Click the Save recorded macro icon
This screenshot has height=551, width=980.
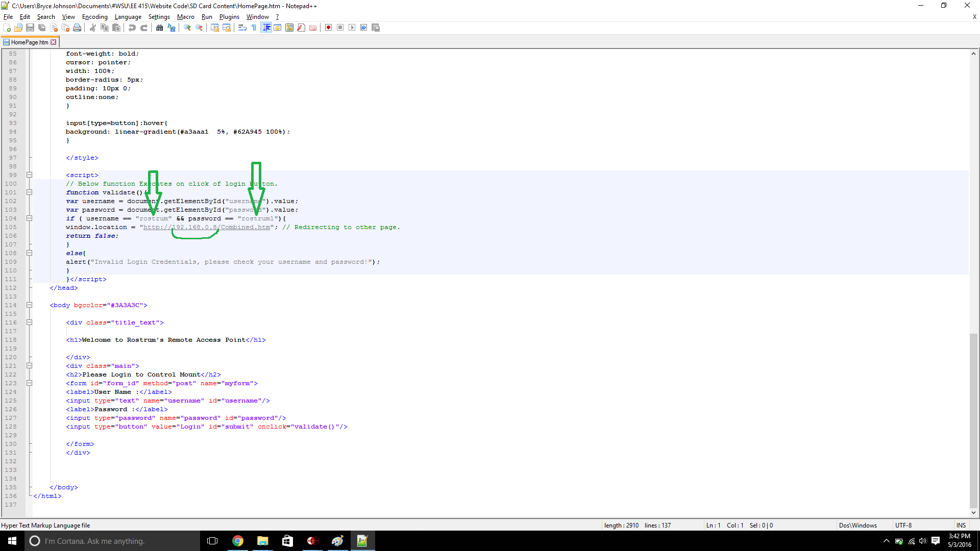(376, 28)
